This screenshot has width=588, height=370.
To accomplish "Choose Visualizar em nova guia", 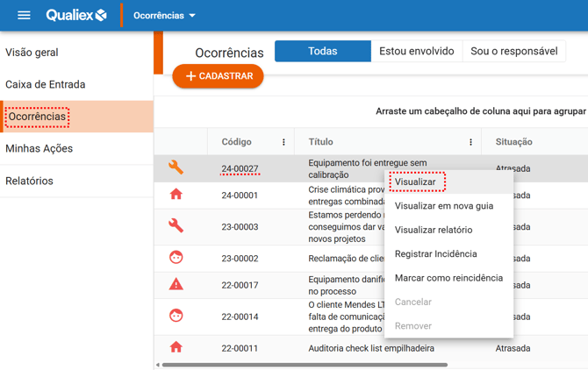I will point(444,206).
